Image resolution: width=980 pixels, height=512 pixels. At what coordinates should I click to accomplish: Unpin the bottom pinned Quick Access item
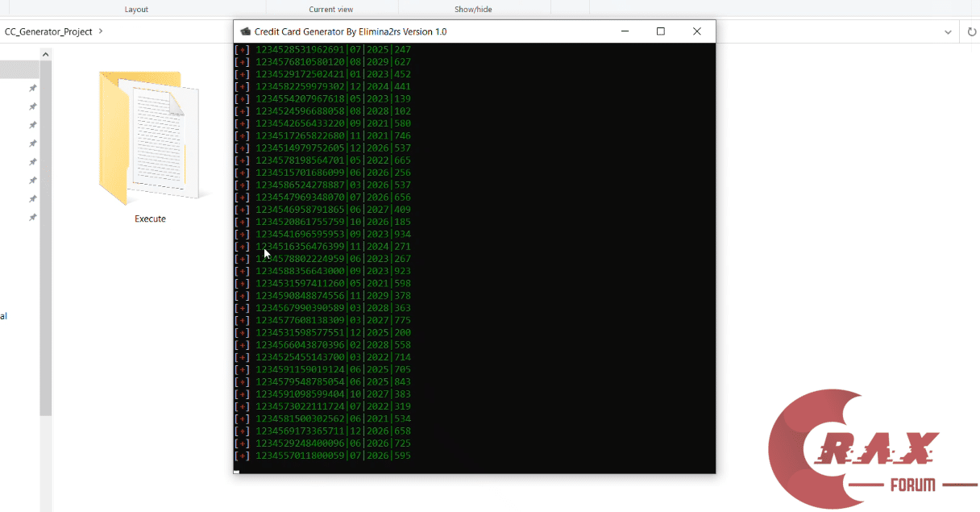(x=32, y=216)
